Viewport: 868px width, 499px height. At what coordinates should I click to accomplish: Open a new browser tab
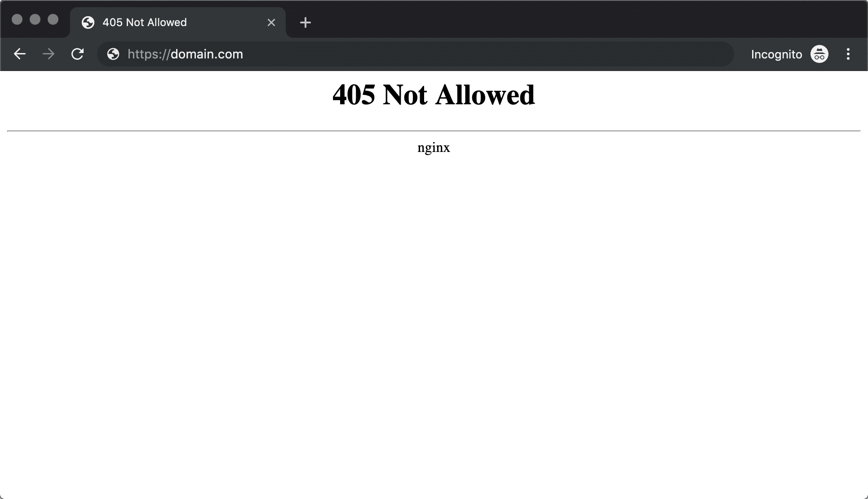tap(306, 22)
